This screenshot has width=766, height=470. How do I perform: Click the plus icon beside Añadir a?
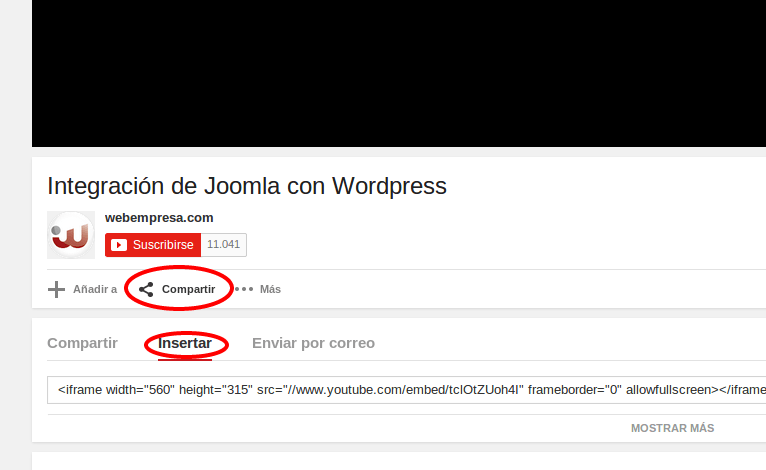56,289
